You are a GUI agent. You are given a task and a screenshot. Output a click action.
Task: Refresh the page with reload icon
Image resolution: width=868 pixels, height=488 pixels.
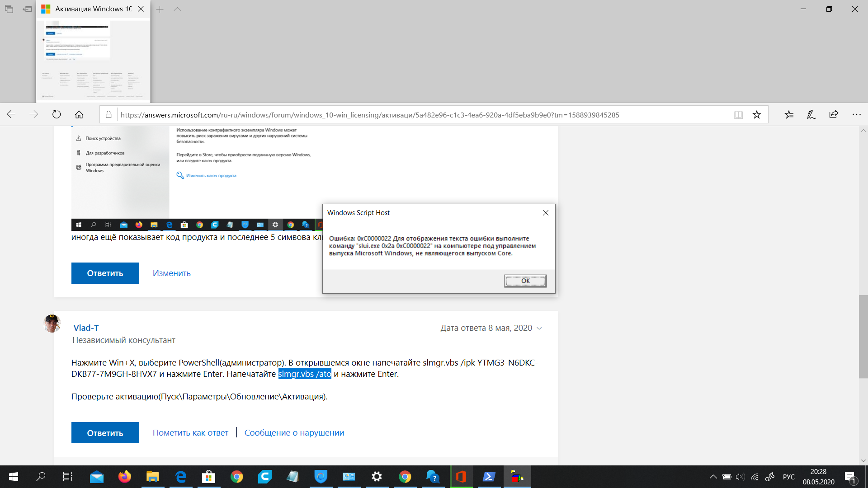[57, 114]
